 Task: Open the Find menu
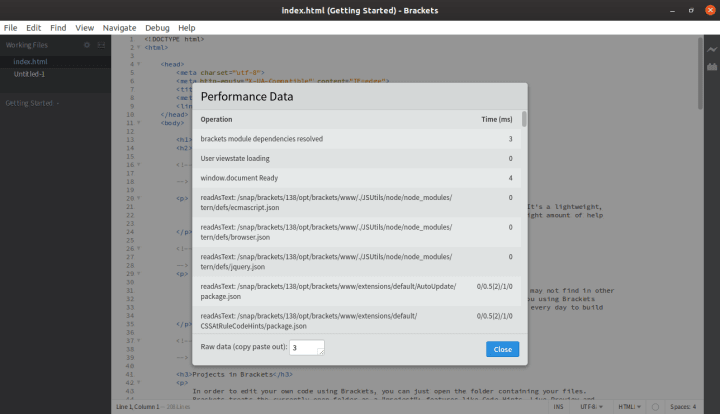pyautogui.click(x=58, y=28)
